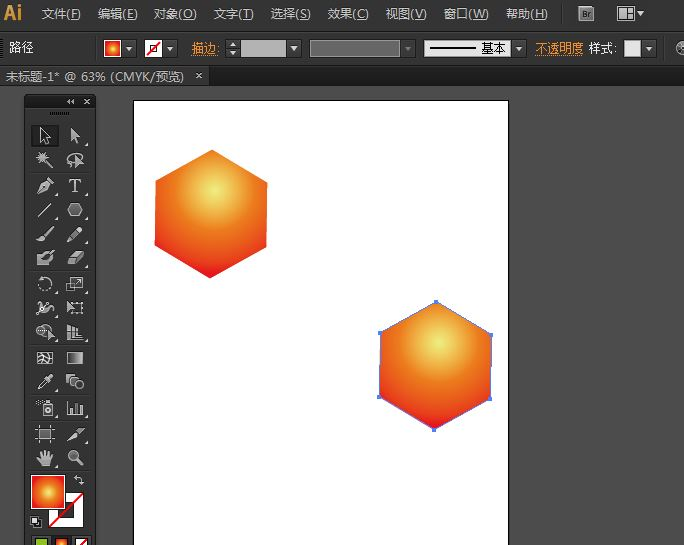Image resolution: width=684 pixels, height=545 pixels.
Task: Click the control bar stroke none swatch
Action: [153, 48]
